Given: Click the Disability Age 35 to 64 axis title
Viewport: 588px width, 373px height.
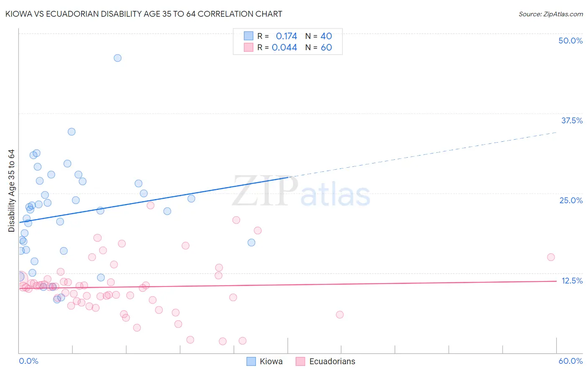Looking at the screenshot, I should [x=11, y=191].
